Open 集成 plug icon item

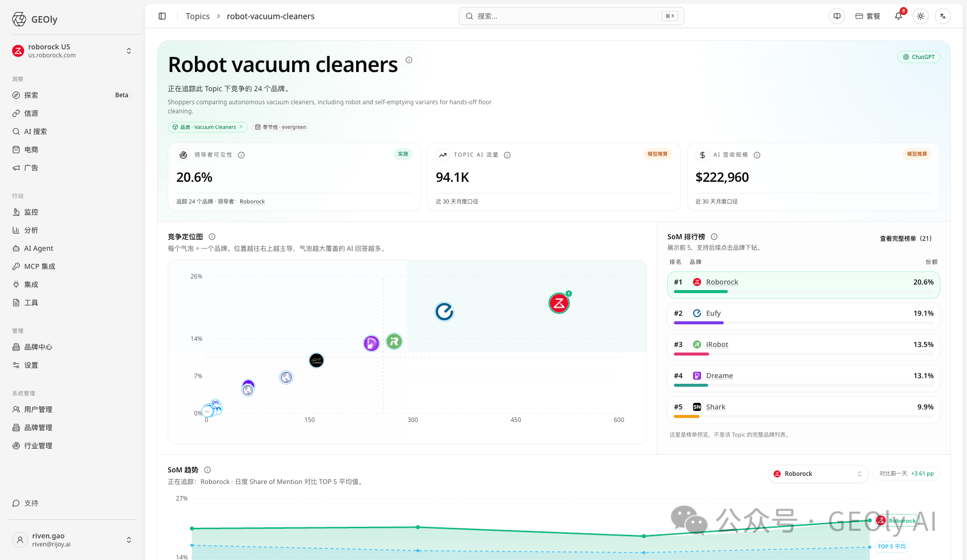point(73,285)
